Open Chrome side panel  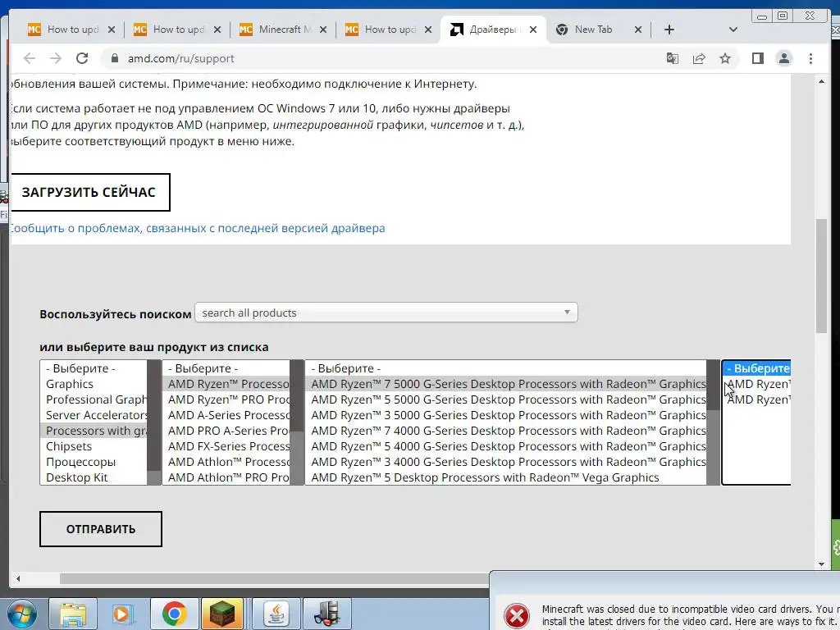point(757,58)
